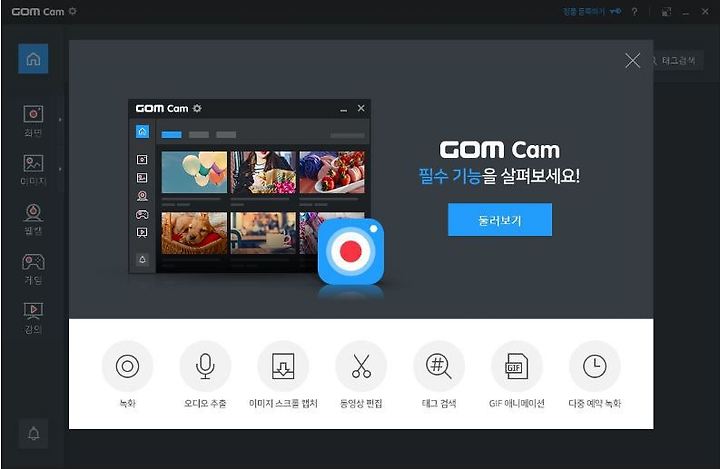
Task: Select the 이미지 스크롤 캡처 icon
Action: [x=283, y=366]
